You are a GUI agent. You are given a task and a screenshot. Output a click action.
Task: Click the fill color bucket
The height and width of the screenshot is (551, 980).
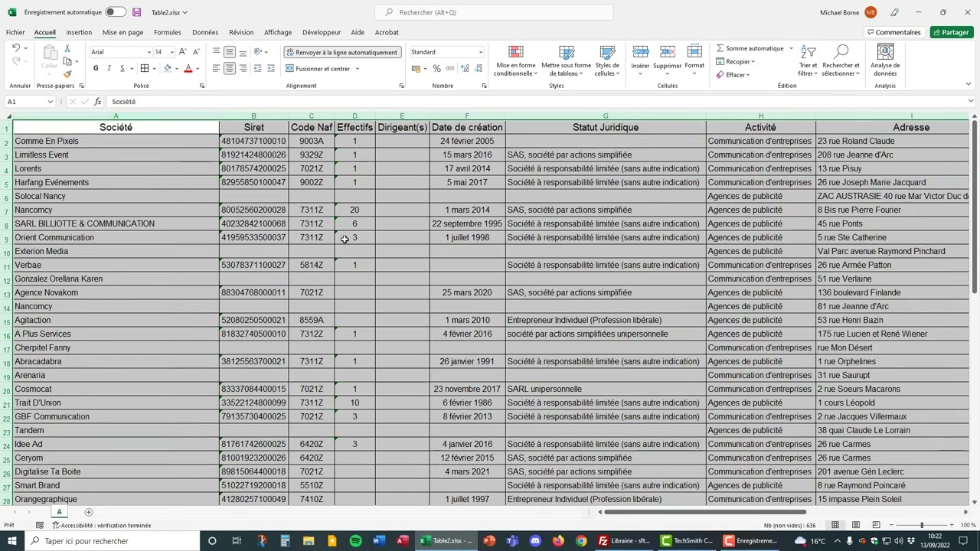(x=167, y=68)
